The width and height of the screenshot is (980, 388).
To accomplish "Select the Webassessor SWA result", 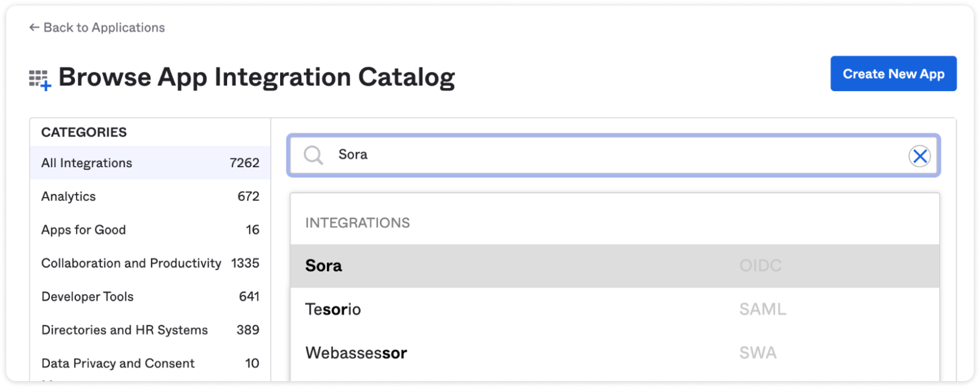I will click(614, 353).
